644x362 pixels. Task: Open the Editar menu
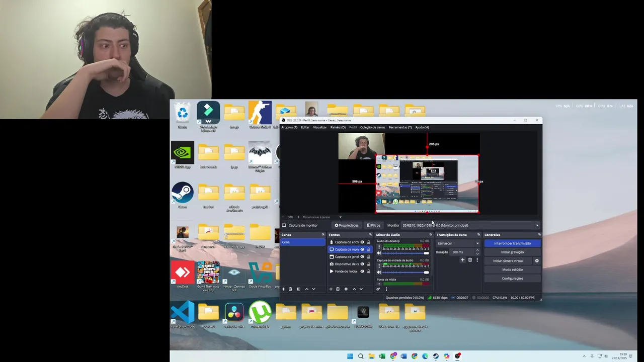coord(305,127)
